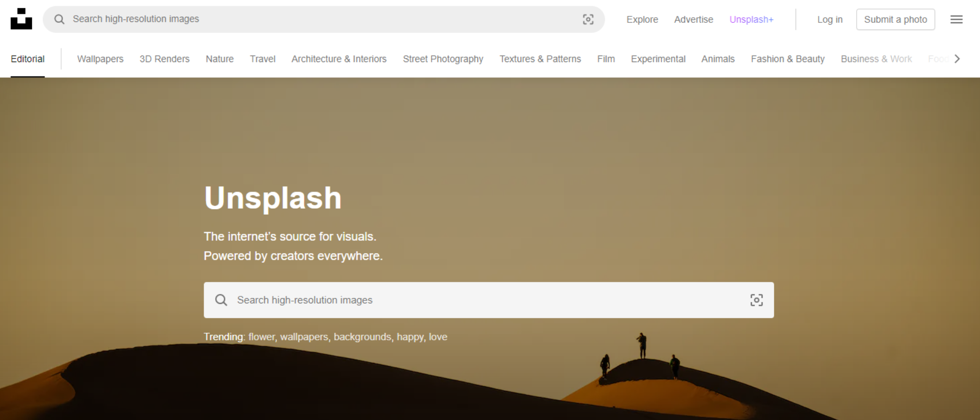Click the Unsplash logo icon
This screenshot has height=420, width=980.
coord(21,19)
